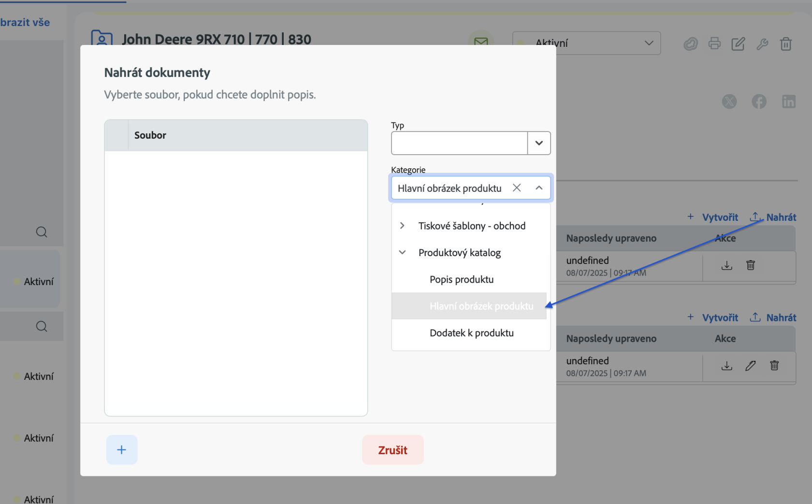Screen dimensions: 812x504
Task: Collapse Produktový katalog node
Action: pos(402,252)
